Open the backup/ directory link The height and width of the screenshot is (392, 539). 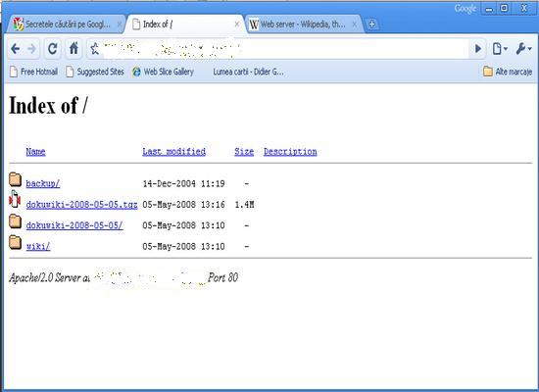tap(42, 183)
